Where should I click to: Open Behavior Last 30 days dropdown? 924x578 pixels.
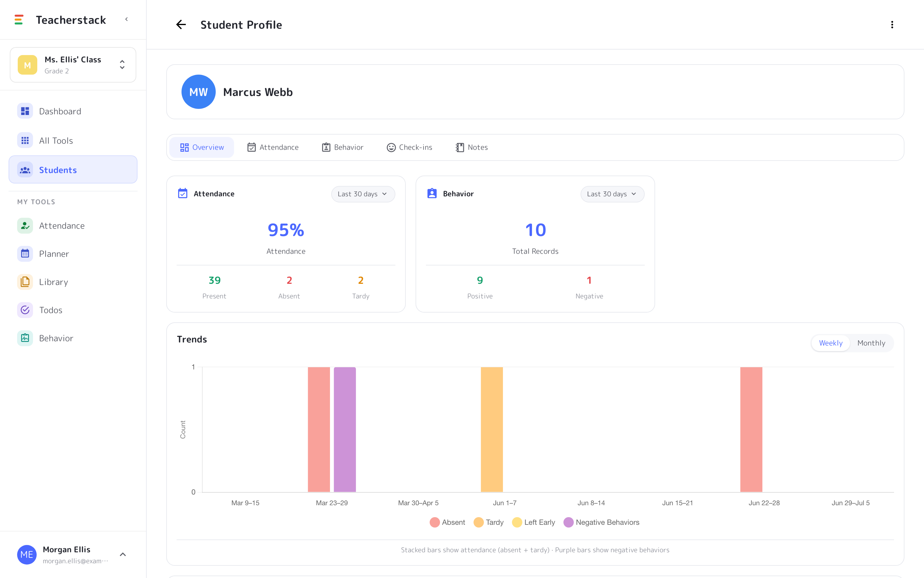tap(612, 194)
